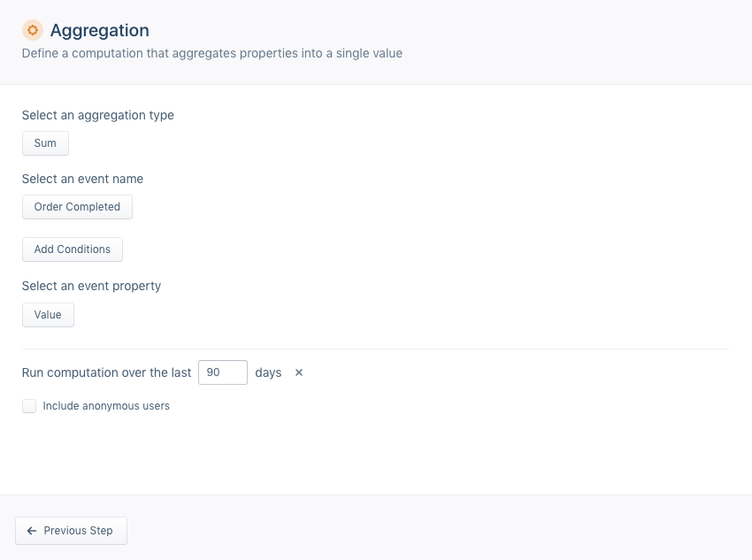
Task: Go back using the Previous Step button
Action: [x=71, y=531]
